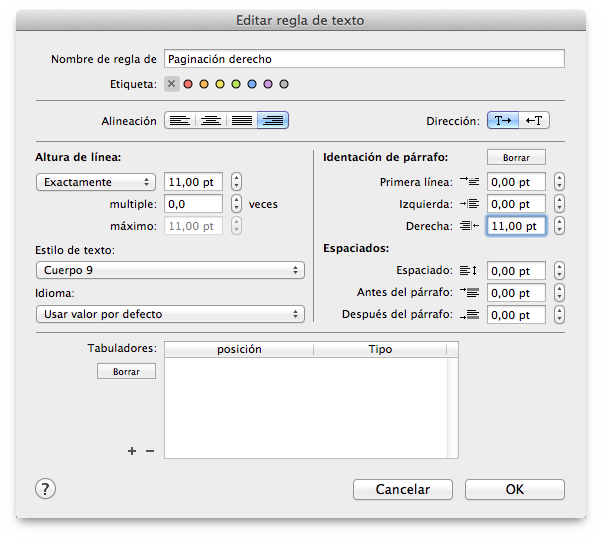
Task: Click the left indent icon
Action: (x=470, y=203)
